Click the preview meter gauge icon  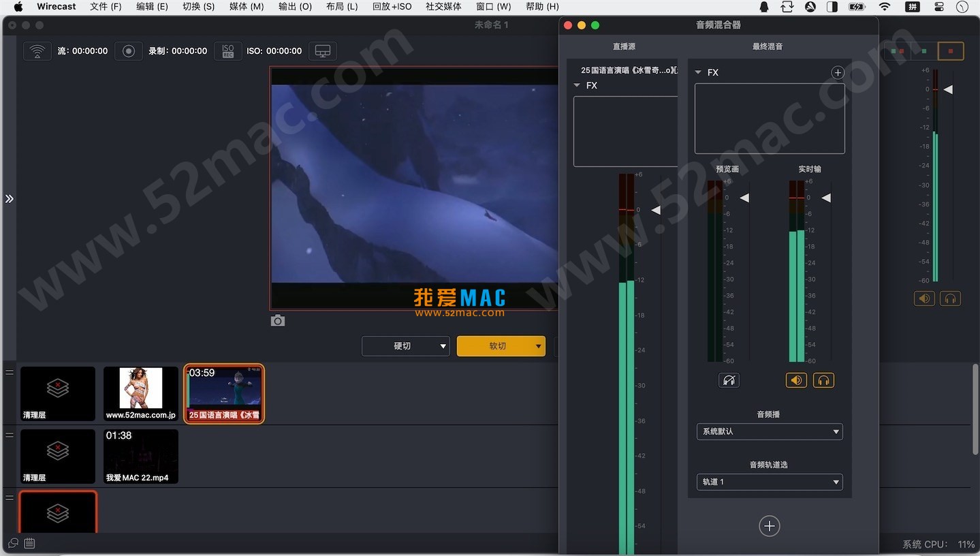729,380
